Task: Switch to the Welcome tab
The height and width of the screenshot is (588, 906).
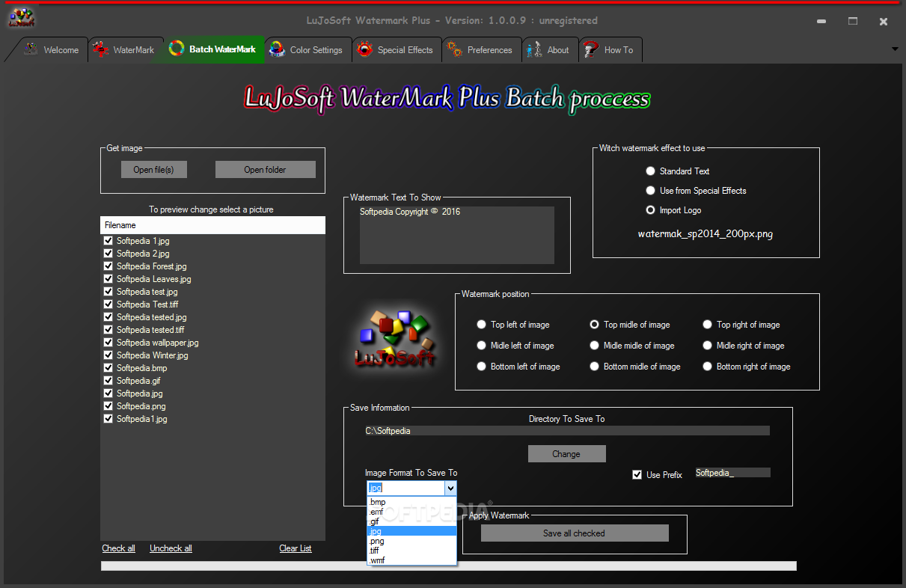Action: coord(52,50)
